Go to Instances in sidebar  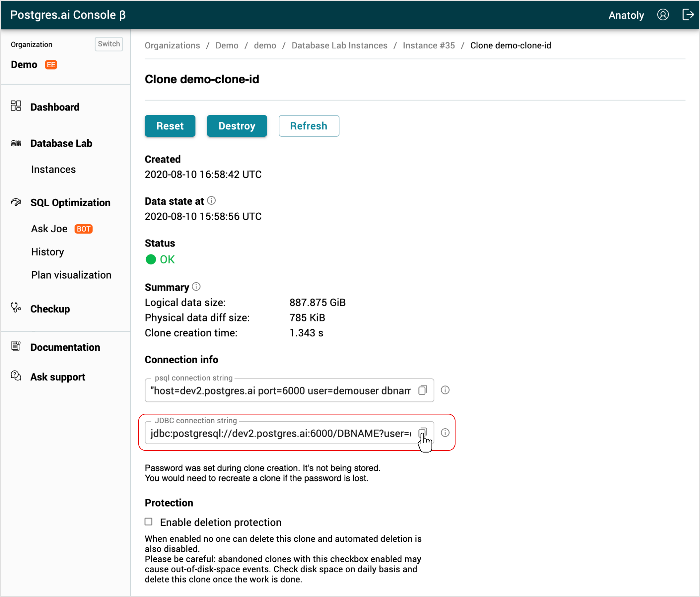53,169
